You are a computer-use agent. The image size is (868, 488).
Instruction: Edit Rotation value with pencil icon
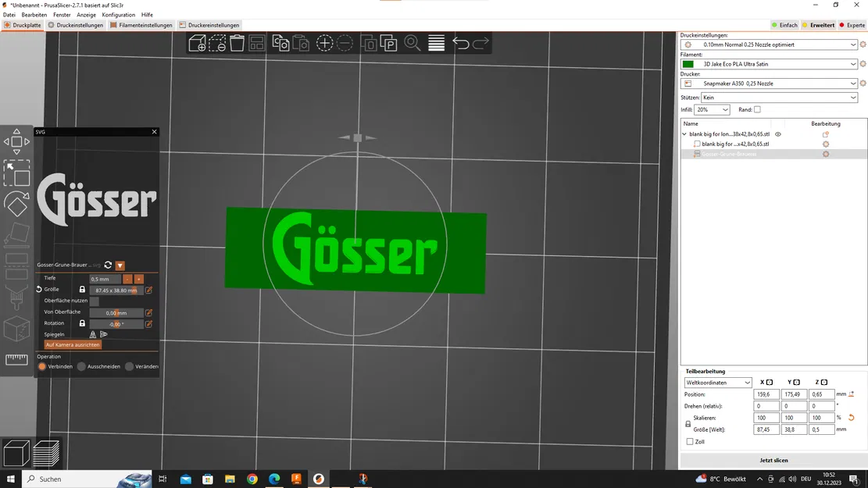pyautogui.click(x=149, y=324)
